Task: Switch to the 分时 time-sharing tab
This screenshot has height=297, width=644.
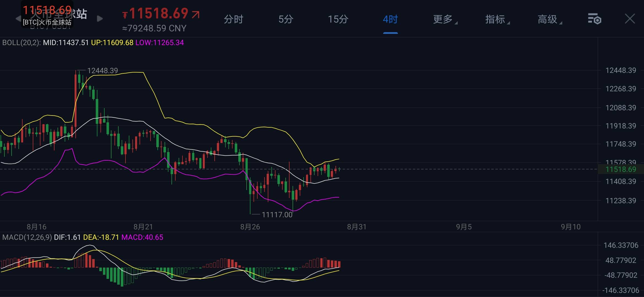Action: coord(233,20)
